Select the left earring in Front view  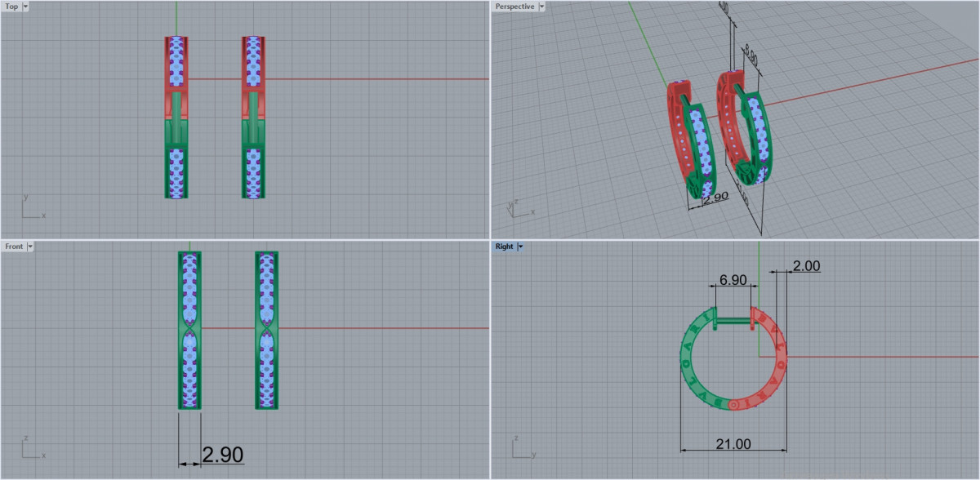[189, 330]
